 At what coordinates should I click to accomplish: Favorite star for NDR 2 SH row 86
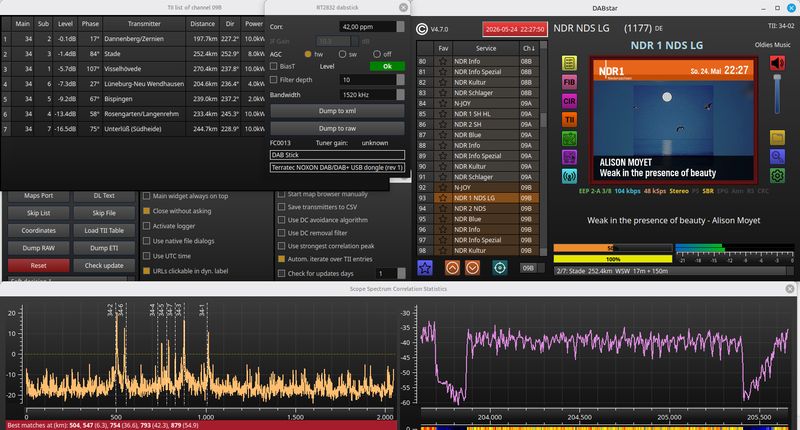(x=443, y=124)
